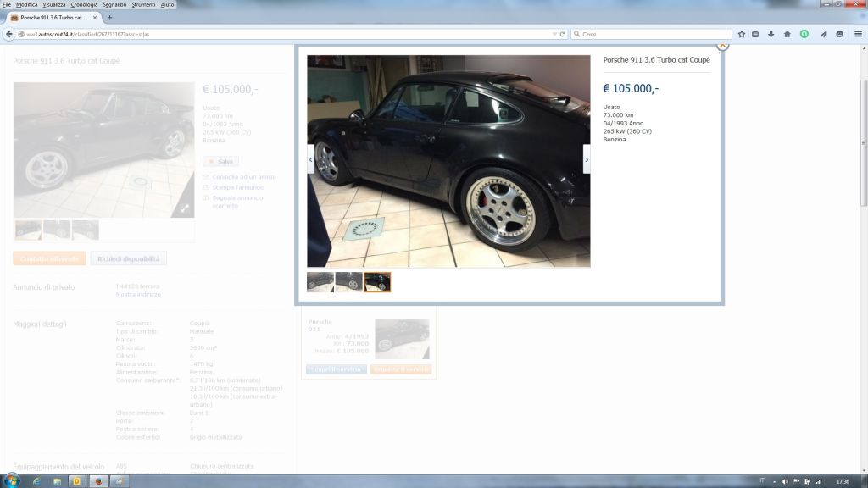Viewport: 868px width, 488px height.
Task: Click the Porsche 911 card thumbnail image
Action: click(402, 339)
